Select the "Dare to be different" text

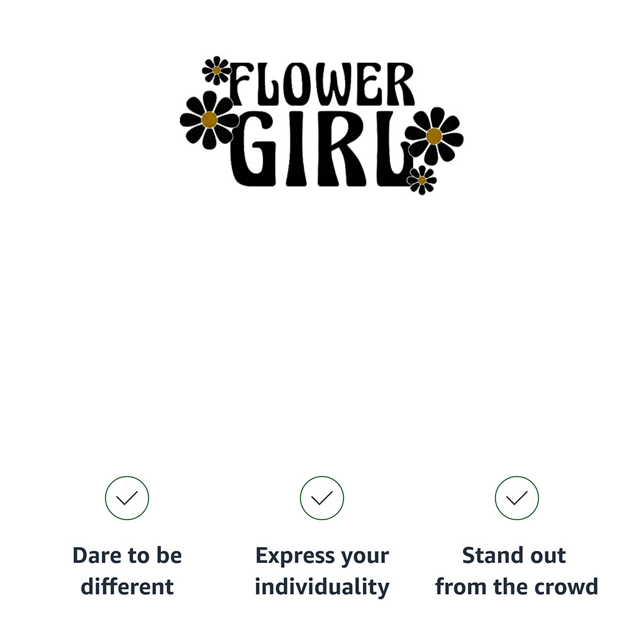pyautogui.click(x=127, y=571)
